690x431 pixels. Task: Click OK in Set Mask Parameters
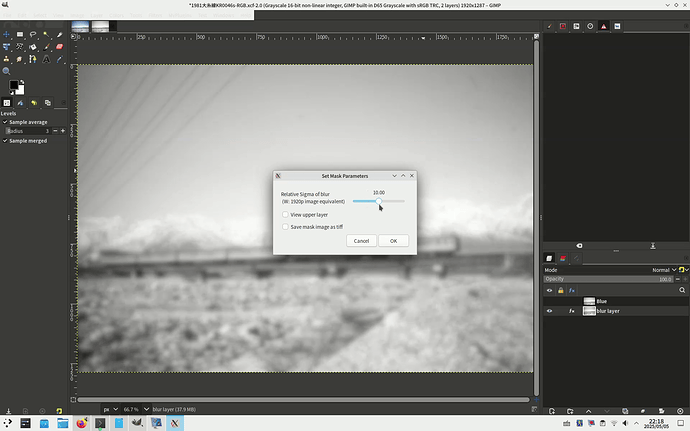(x=393, y=241)
